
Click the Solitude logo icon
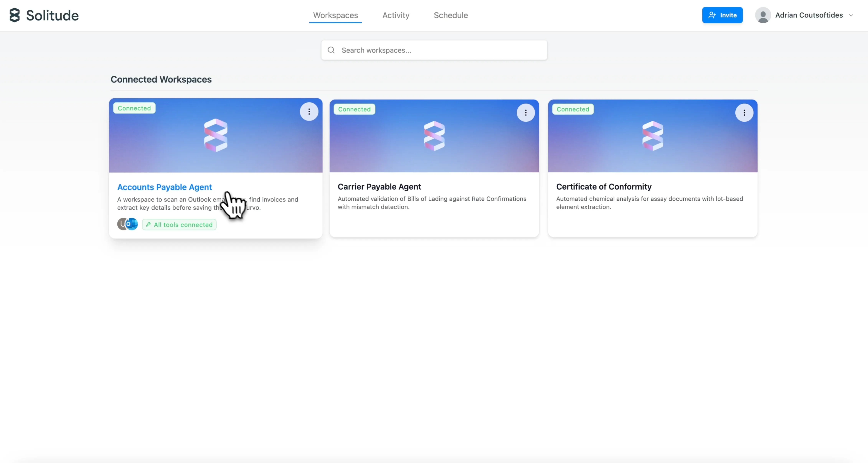15,15
